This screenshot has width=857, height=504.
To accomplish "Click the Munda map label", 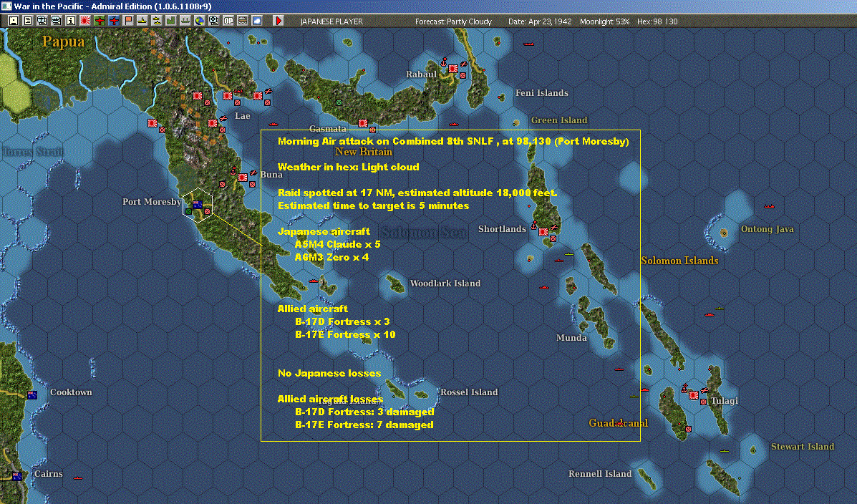I will (572, 338).
